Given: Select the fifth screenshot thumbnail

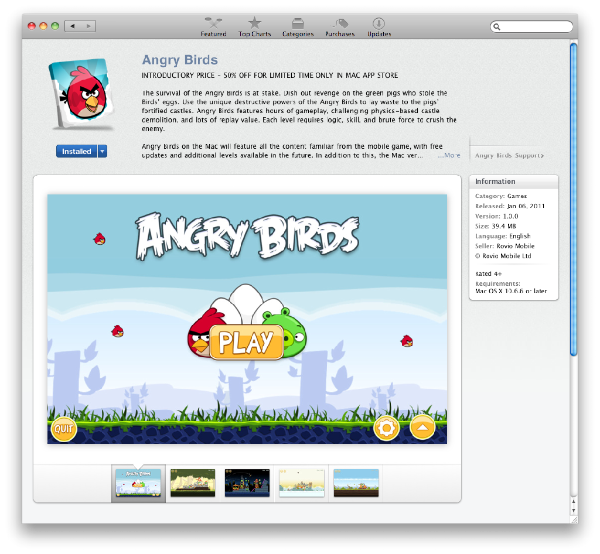Looking at the screenshot, I should tap(356, 483).
